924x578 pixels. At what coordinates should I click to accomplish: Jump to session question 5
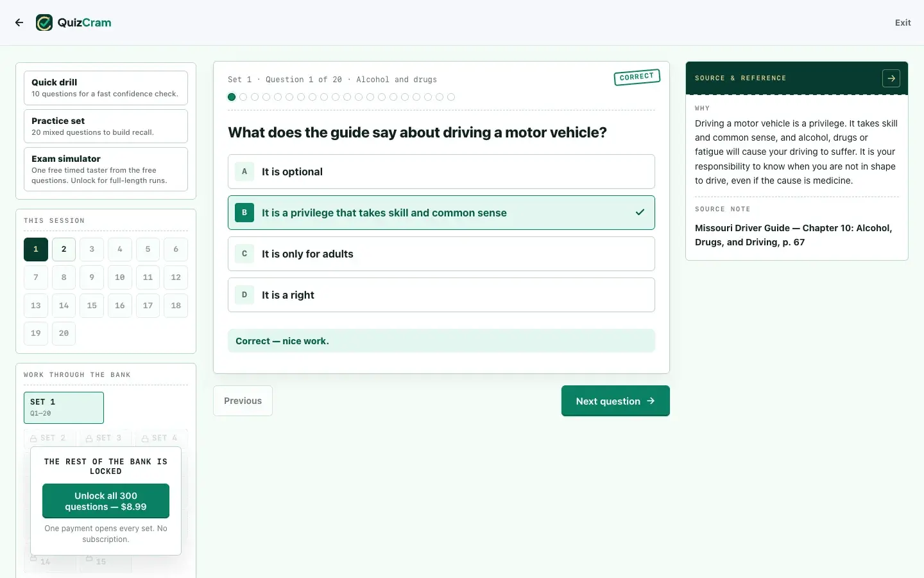(148, 249)
